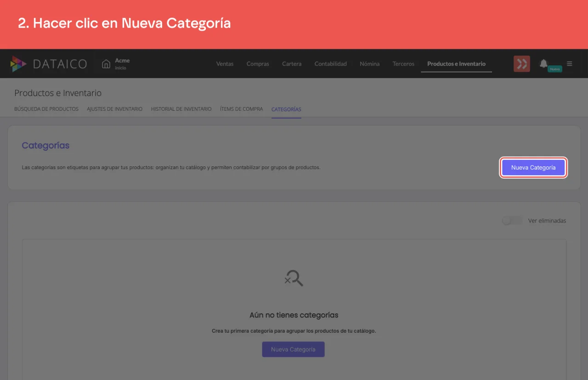The image size is (588, 380).
Task: Click the Productos e Inventario page title
Action: click(58, 93)
